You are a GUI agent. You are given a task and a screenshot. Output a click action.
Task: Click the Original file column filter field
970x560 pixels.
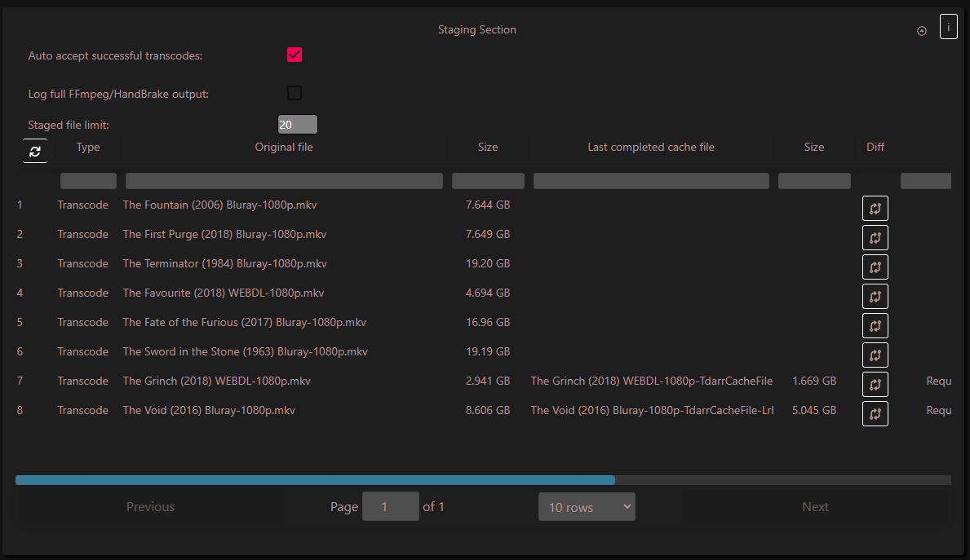point(284,180)
